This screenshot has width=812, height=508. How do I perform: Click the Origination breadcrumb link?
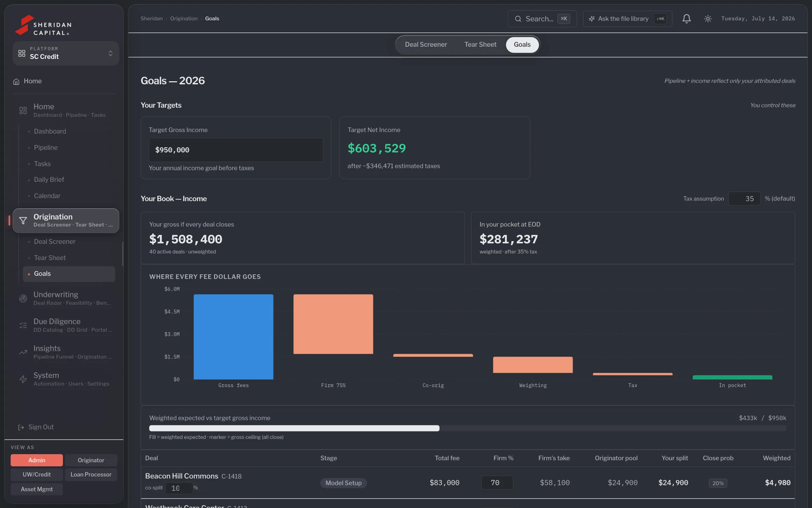pos(184,19)
